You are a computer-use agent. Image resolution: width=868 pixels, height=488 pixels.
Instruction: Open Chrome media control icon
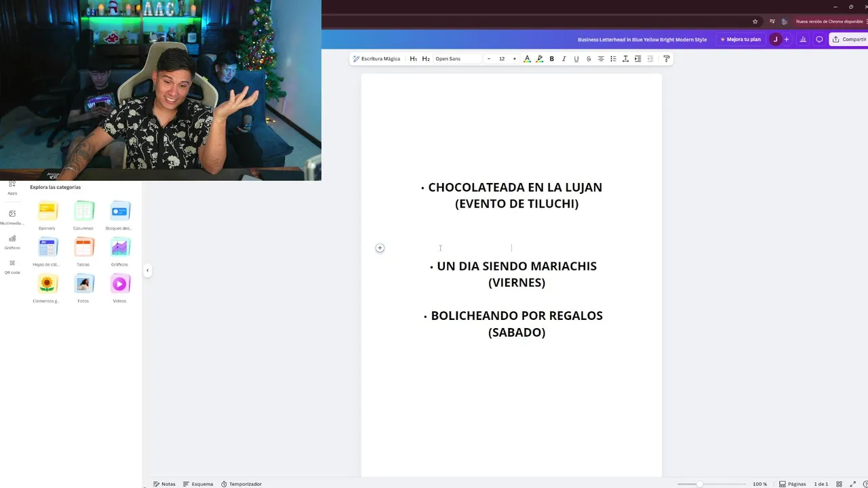click(772, 22)
